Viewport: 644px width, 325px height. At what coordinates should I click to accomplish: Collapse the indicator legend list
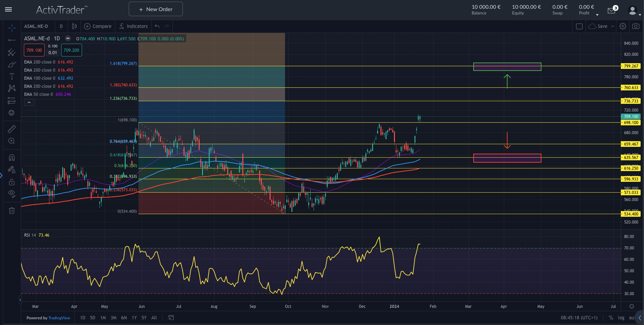tap(29, 103)
